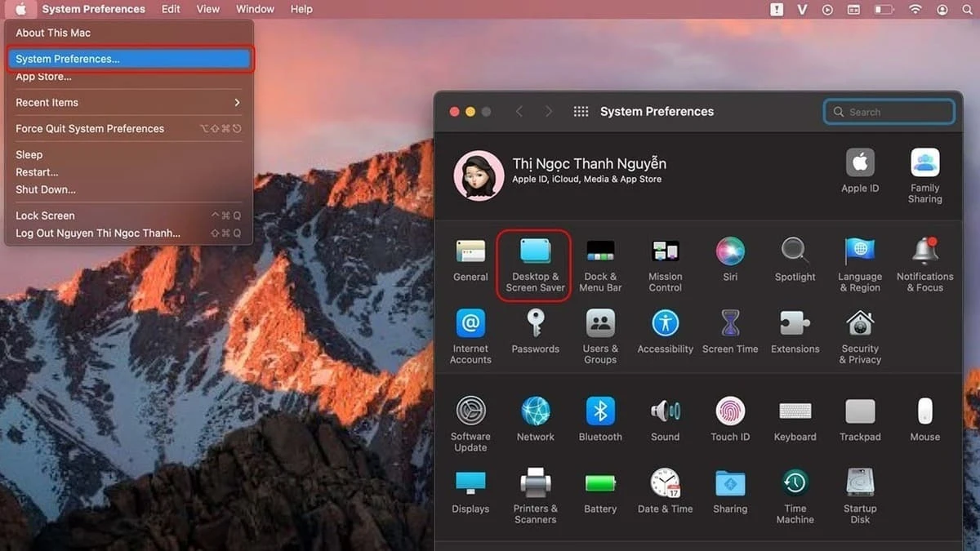Viewport: 980px width, 551px height.
Task: Open the Edit menu in menu bar
Action: coord(171,9)
